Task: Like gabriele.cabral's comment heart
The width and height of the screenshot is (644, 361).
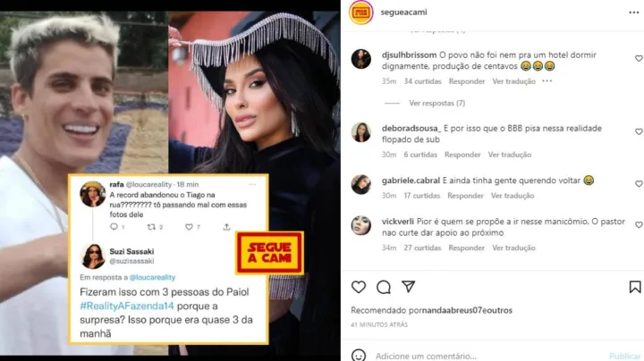Action: coord(639,184)
